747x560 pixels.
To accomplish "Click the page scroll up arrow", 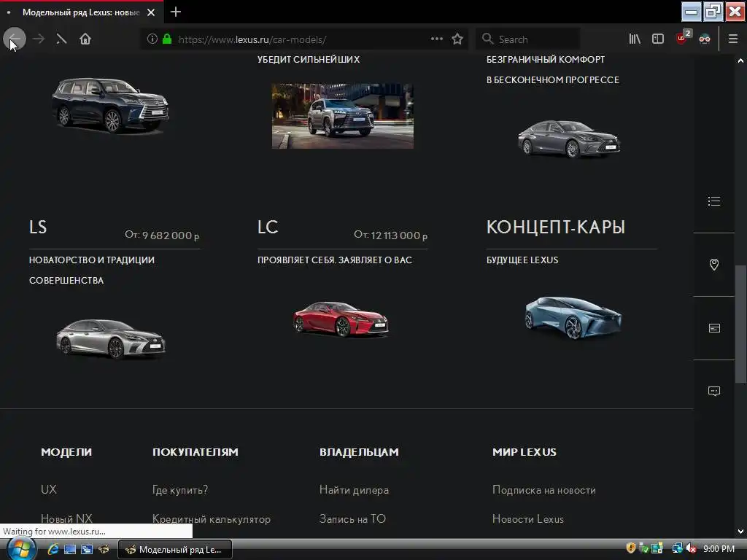I will pos(740,61).
